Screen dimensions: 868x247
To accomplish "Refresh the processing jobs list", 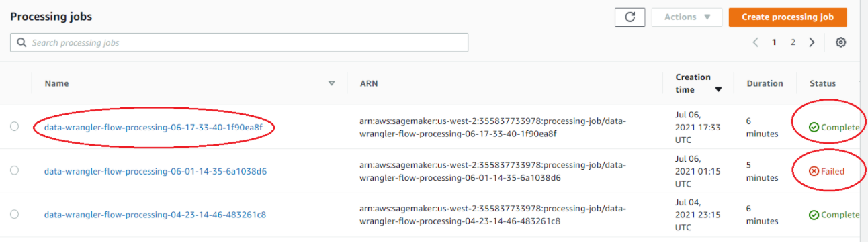I will (630, 17).
